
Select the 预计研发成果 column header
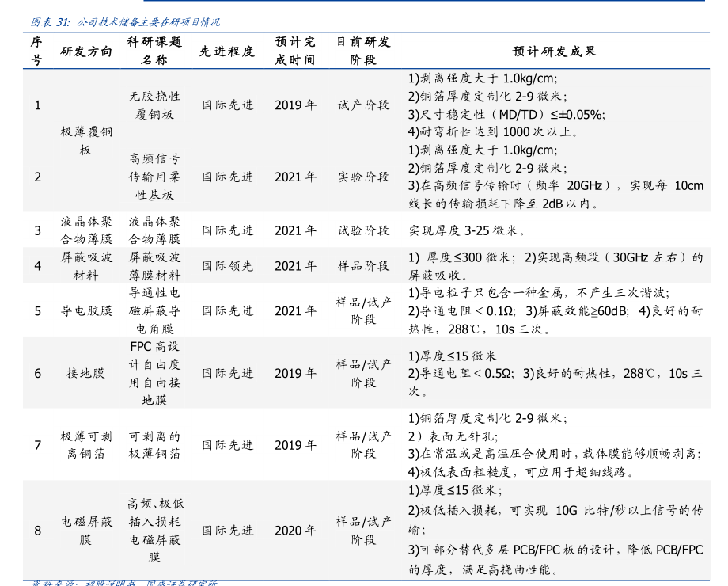pos(554,51)
